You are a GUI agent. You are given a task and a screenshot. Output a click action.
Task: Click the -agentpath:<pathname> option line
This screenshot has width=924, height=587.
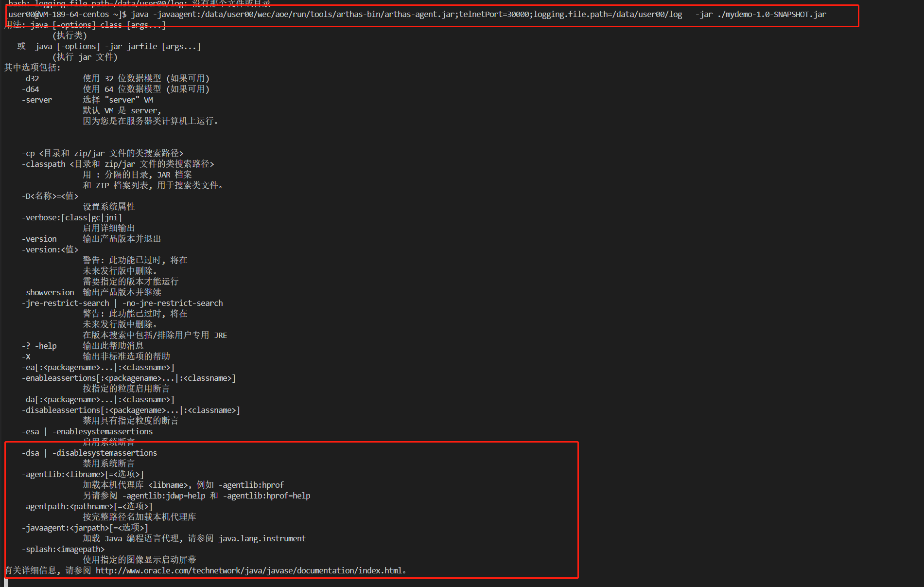(x=87, y=506)
